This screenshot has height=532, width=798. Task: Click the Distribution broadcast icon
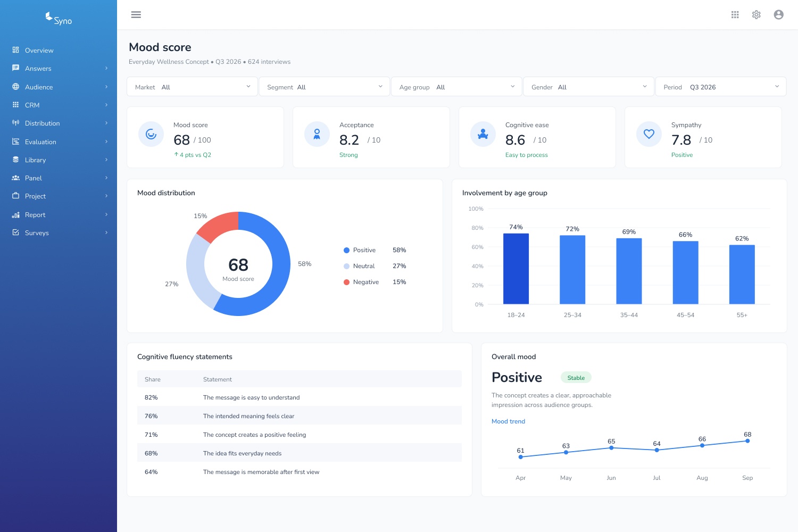click(15, 123)
